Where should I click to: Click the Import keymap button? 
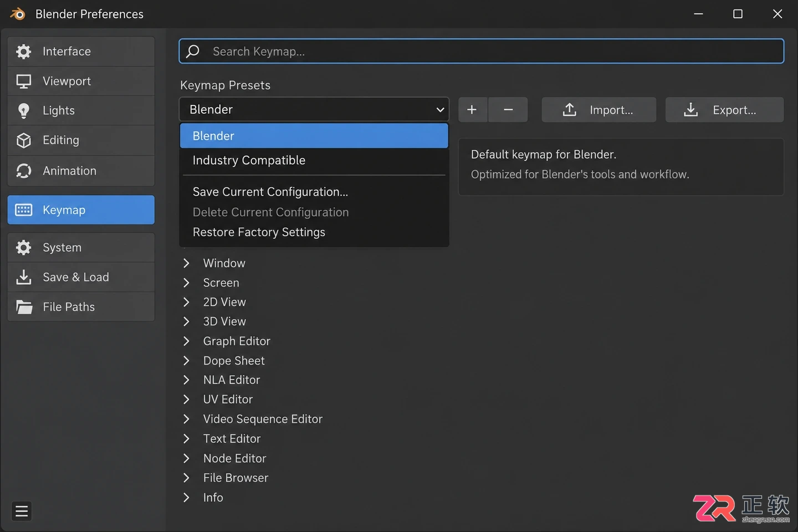[598, 110]
